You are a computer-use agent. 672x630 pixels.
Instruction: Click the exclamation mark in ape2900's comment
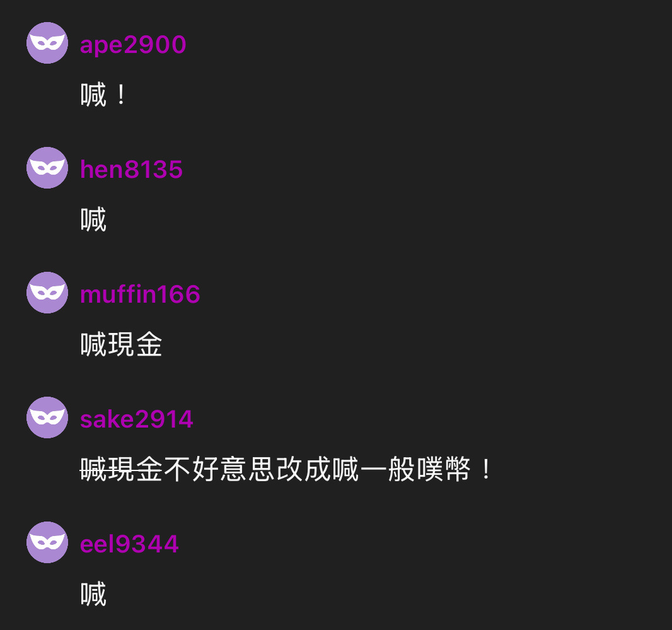[x=121, y=95]
